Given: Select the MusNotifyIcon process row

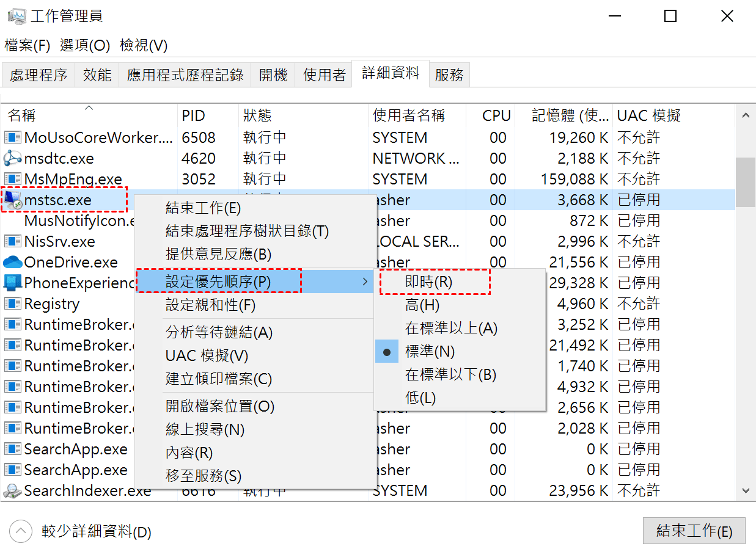Looking at the screenshot, I should (369, 220).
